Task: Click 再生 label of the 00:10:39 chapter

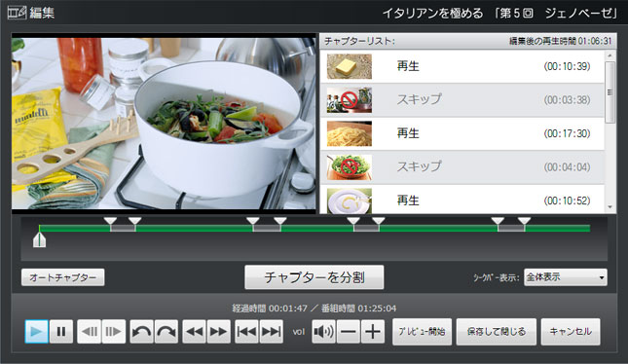Action: pyautogui.click(x=408, y=66)
